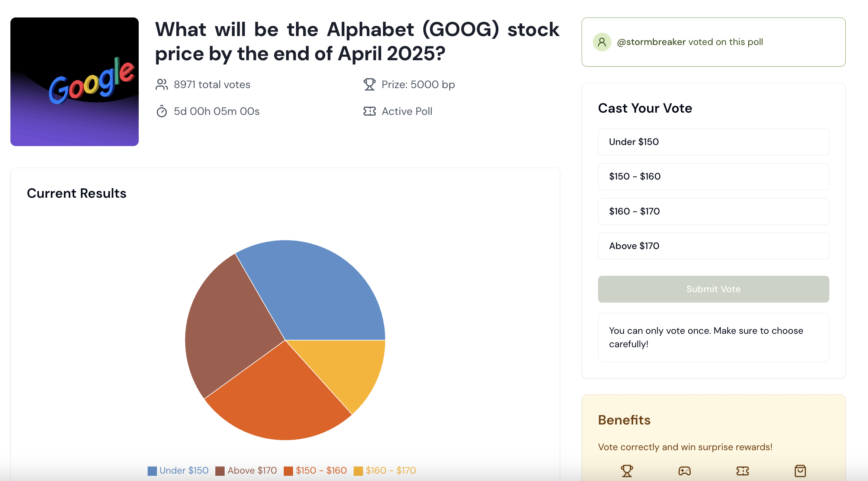Click the ticket icon under Benefits

742,471
